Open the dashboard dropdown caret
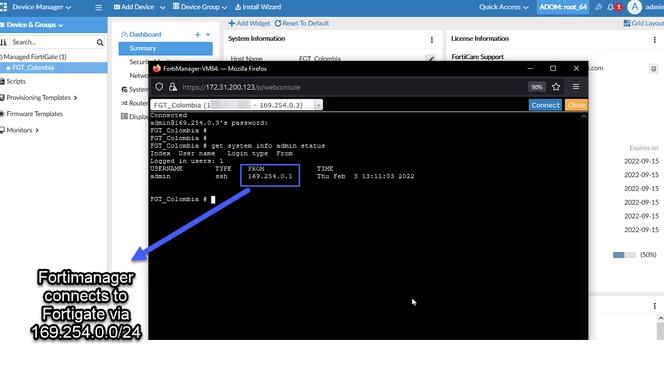The width and height of the screenshot is (664, 365). [x=208, y=35]
